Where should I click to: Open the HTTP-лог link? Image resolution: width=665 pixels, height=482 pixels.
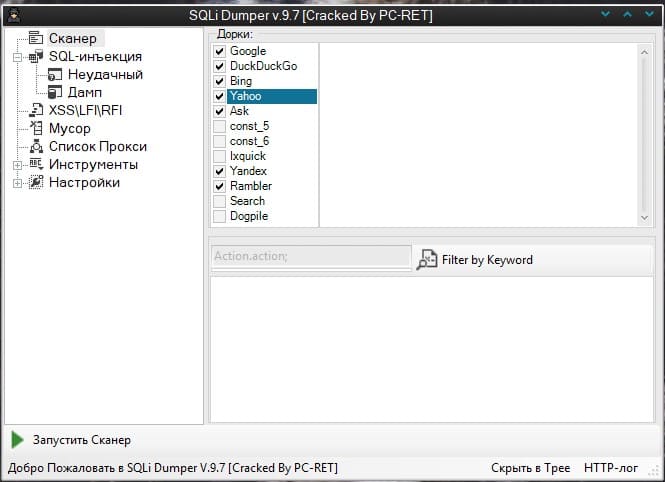[x=611, y=468]
